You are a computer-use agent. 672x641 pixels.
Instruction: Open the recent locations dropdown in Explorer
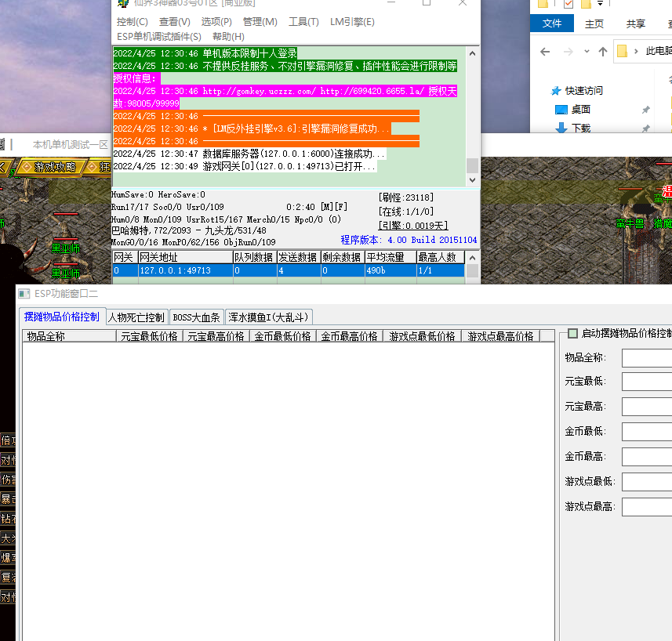pyautogui.click(x=586, y=52)
